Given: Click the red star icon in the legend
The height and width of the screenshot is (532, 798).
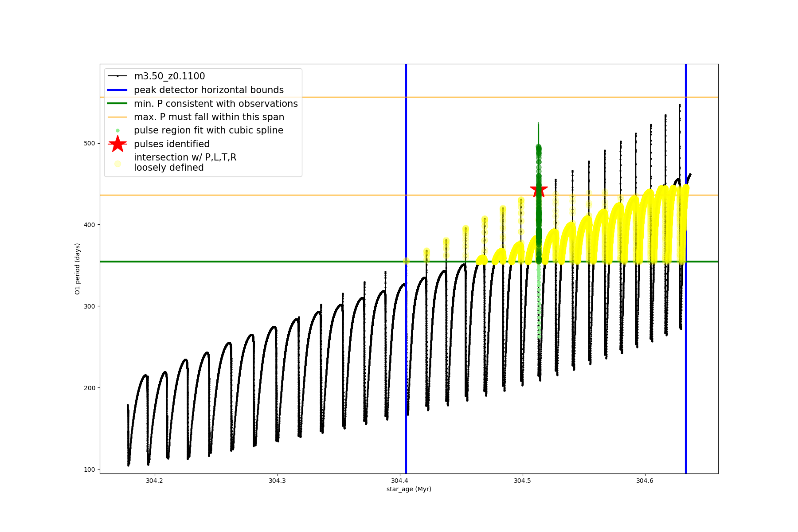Looking at the screenshot, I should point(117,144).
